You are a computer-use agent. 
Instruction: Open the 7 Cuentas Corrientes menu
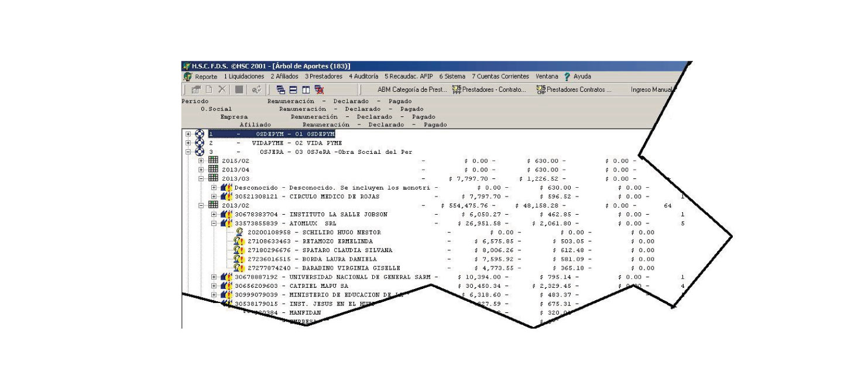500,77
